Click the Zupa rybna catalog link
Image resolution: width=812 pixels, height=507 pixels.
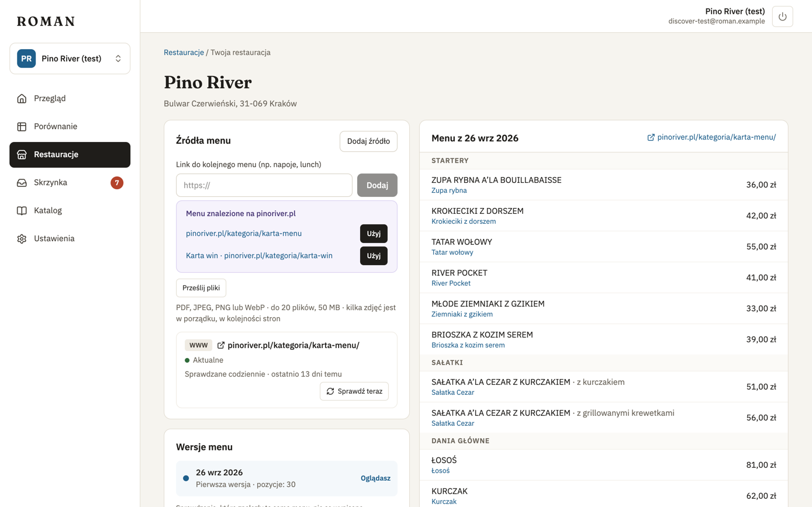(449, 190)
